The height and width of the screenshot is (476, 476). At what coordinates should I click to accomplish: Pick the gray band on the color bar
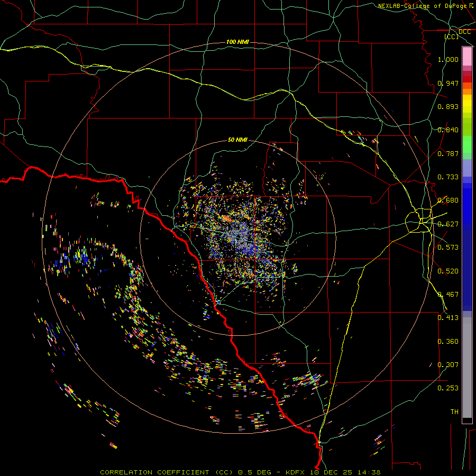tap(467, 368)
